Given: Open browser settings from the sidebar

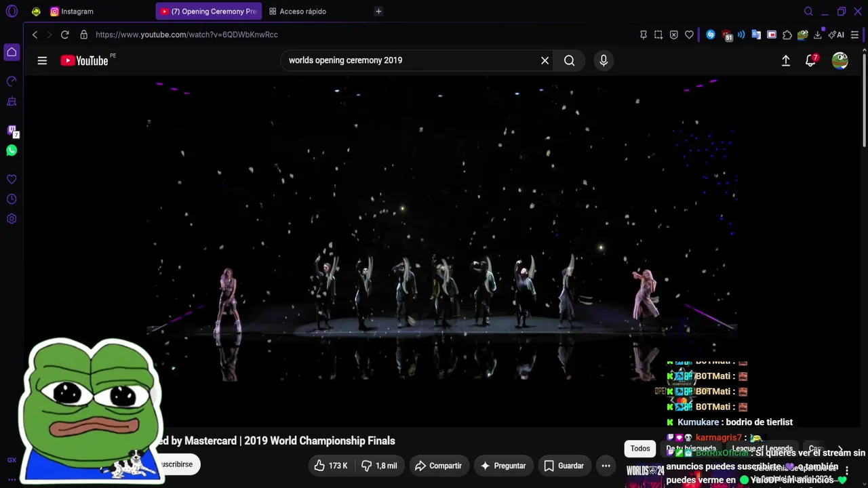Looking at the screenshot, I should click(x=12, y=219).
